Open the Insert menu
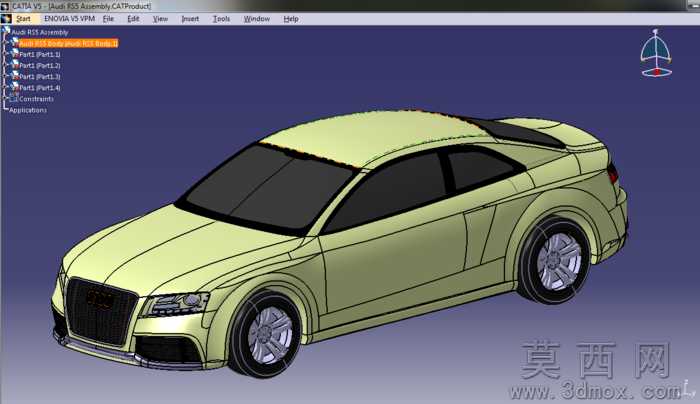The image size is (700, 404). tap(190, 19)
